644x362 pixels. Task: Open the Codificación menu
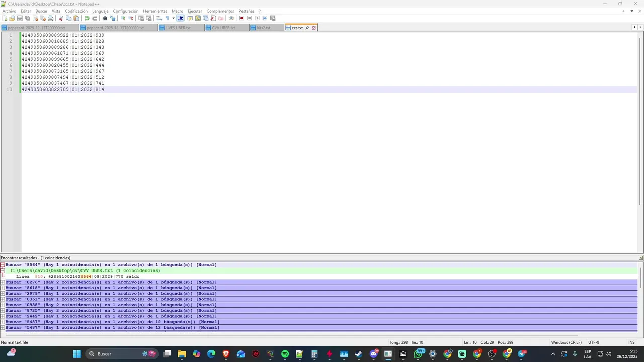click(x=76, y=11)
